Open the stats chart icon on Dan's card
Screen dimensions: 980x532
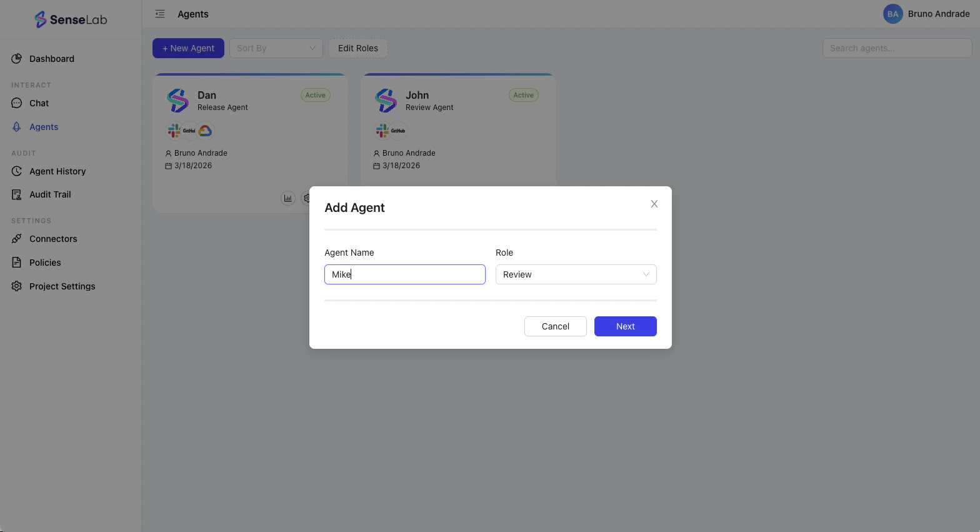288,198
